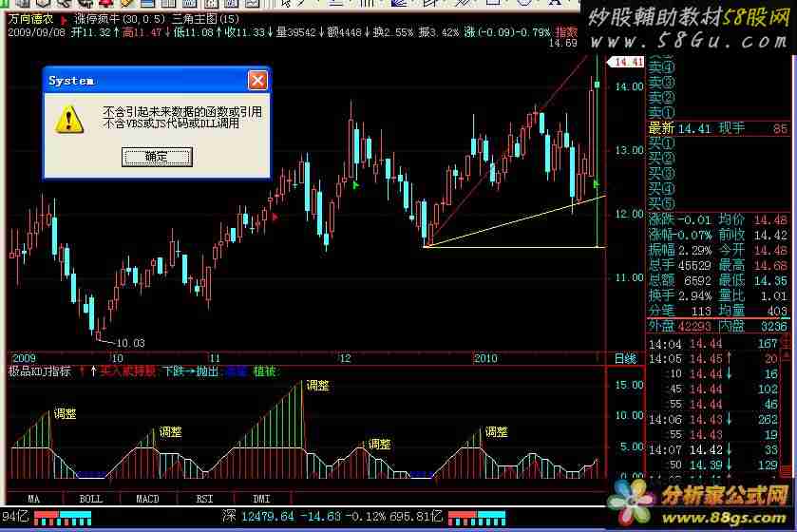Click the 14.41 current price tag
The width and height of the screenshot is (797, 532).
[x=626, y=62]
